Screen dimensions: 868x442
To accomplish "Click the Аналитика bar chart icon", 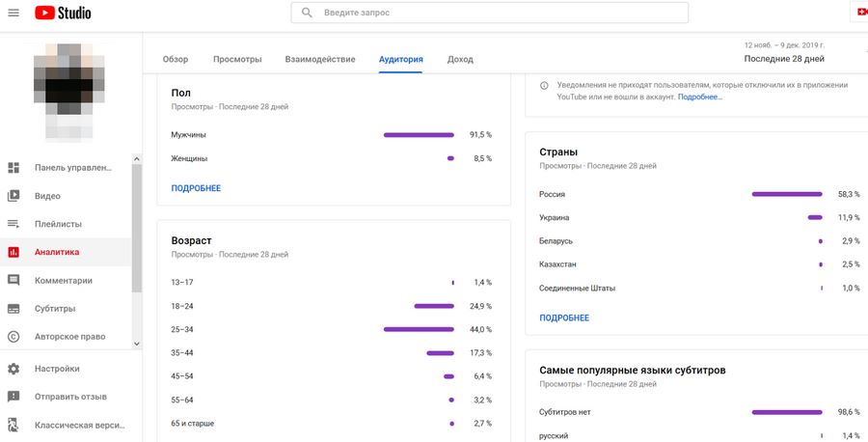I will click(x=14, y=252).
